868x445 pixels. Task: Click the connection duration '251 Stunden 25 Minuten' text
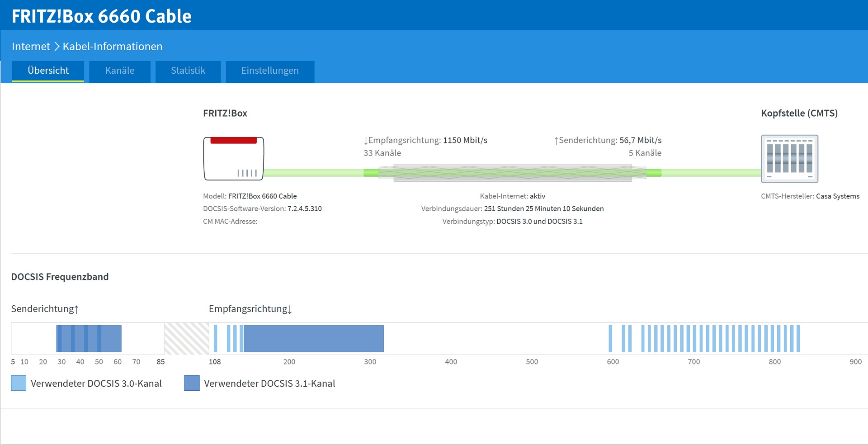click(544, 208)
